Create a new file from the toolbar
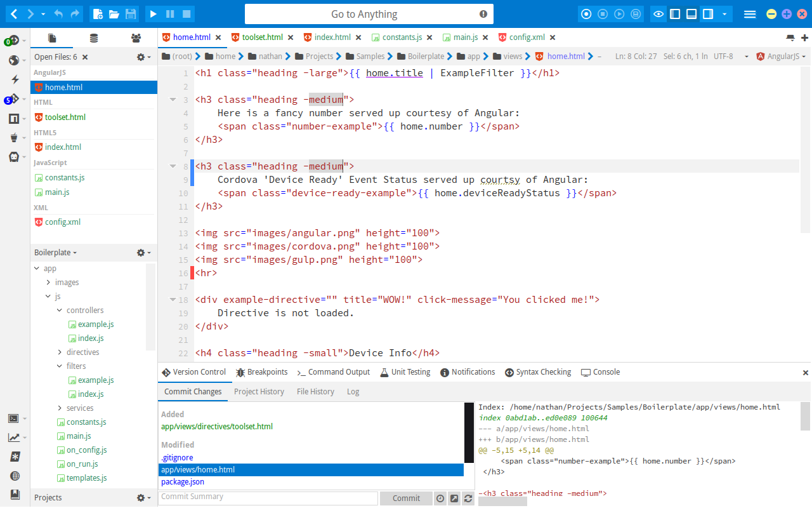The image size is (812, 508). (x=98, y=13)
